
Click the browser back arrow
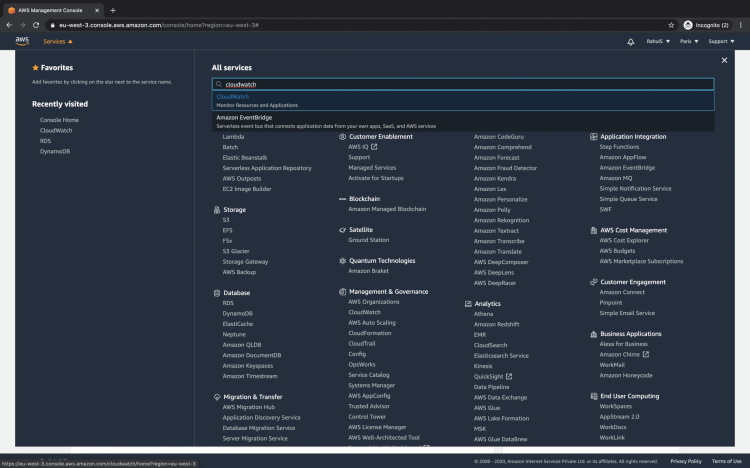tap(9, 25)
